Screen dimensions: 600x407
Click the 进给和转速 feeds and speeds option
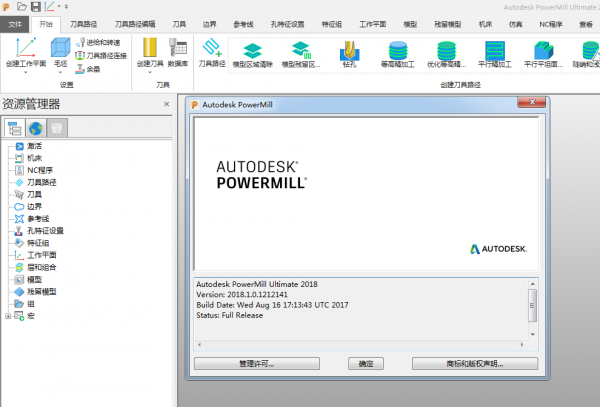[x=104, y=44]
